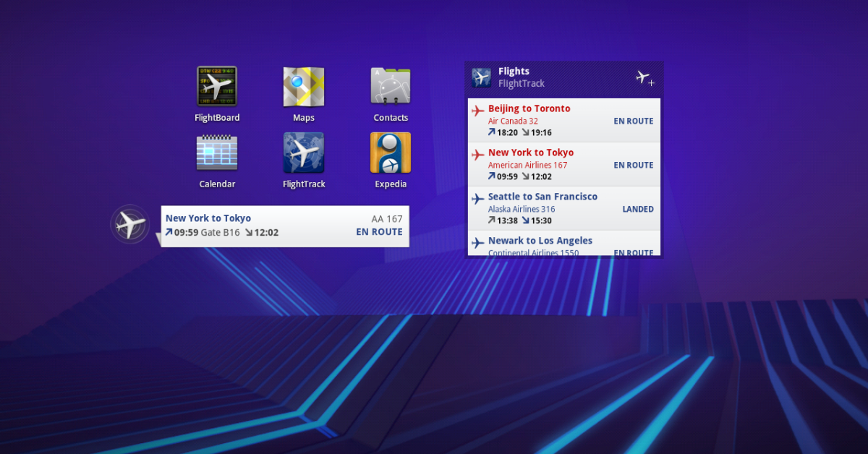The image size is (868, 454).
Task: Click the round plane icon beside flight bar
Action: click(x=130, y=225)
